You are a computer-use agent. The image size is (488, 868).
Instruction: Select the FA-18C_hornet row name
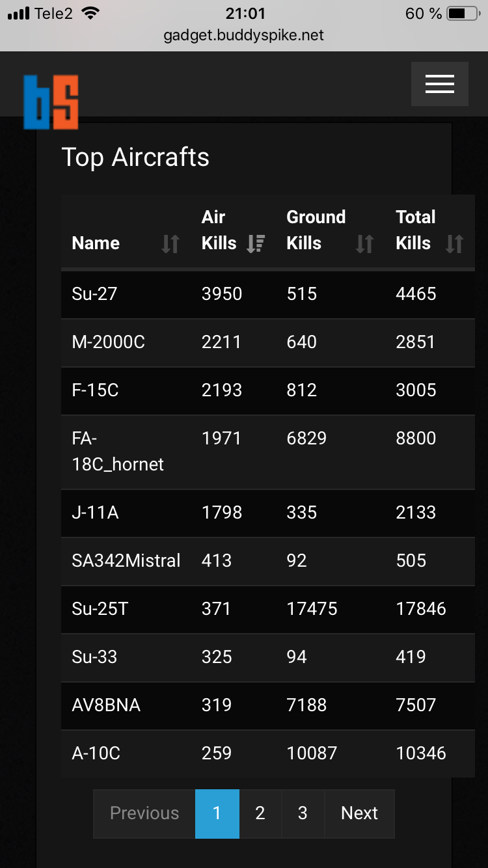[x=118, y=452]
